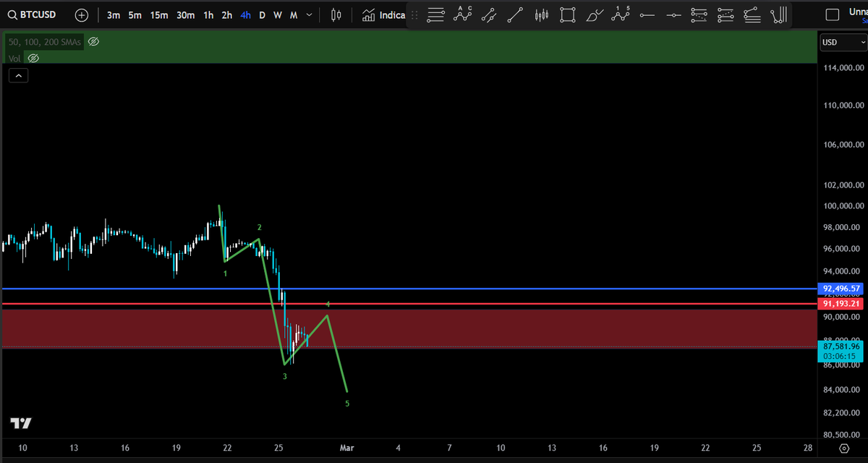The image size is (868, 463).
Task: Toggle visibility of the Vol indicator
Action: pos(33,58)
